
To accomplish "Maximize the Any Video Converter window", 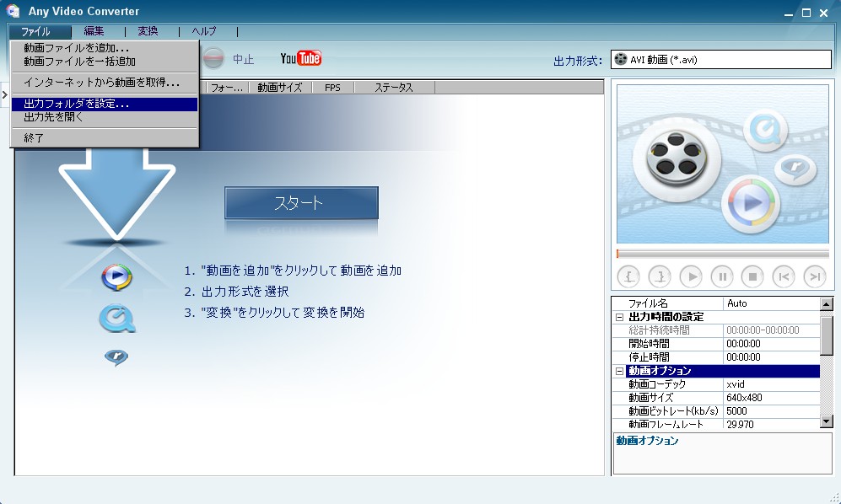I will tap(806, 13).
